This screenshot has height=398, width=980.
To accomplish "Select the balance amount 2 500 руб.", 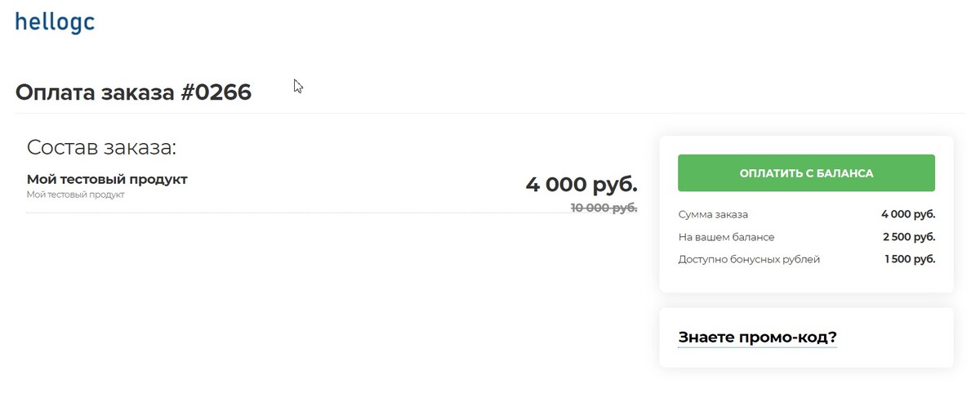I will tap(909, 237).
